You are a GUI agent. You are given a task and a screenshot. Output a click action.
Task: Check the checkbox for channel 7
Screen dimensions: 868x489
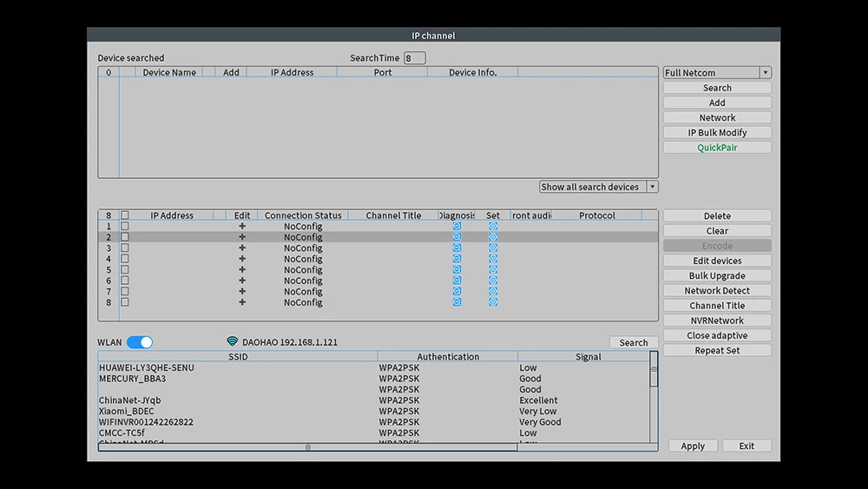coord(124,291)
